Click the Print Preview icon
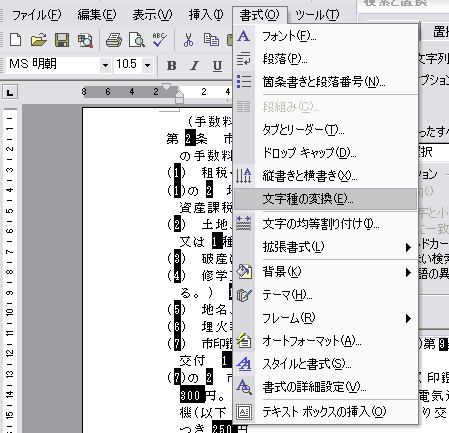The height and width of the screenshot is (433, 449). (137, 40)
